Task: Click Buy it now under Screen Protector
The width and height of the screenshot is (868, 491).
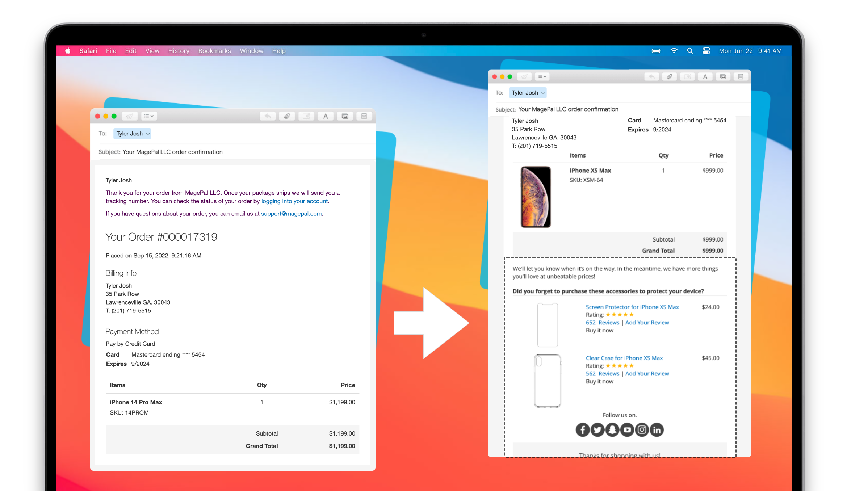Action: (600, 330)
